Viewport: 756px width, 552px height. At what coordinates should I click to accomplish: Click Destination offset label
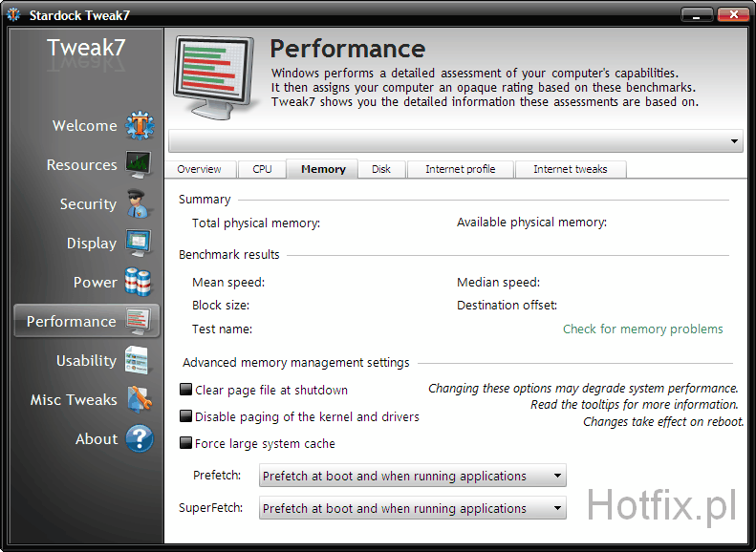tap(508, 306)
